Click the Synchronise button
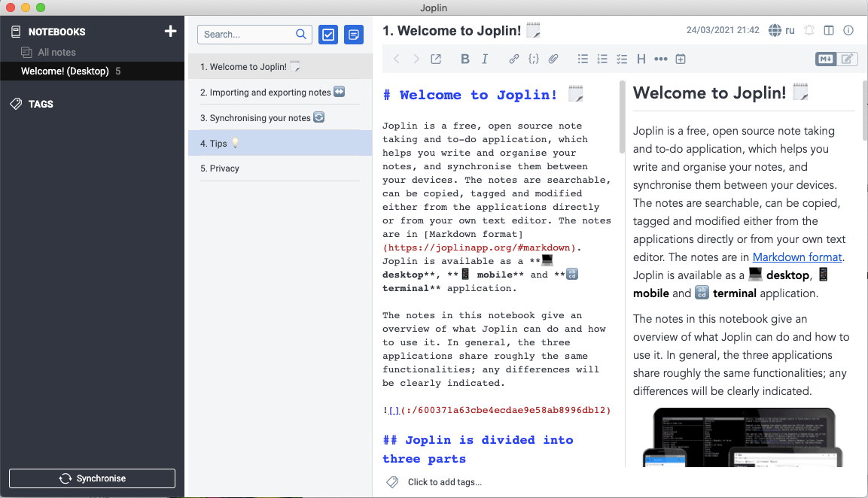This screenshot has height=498, width=868. [92, 478]
